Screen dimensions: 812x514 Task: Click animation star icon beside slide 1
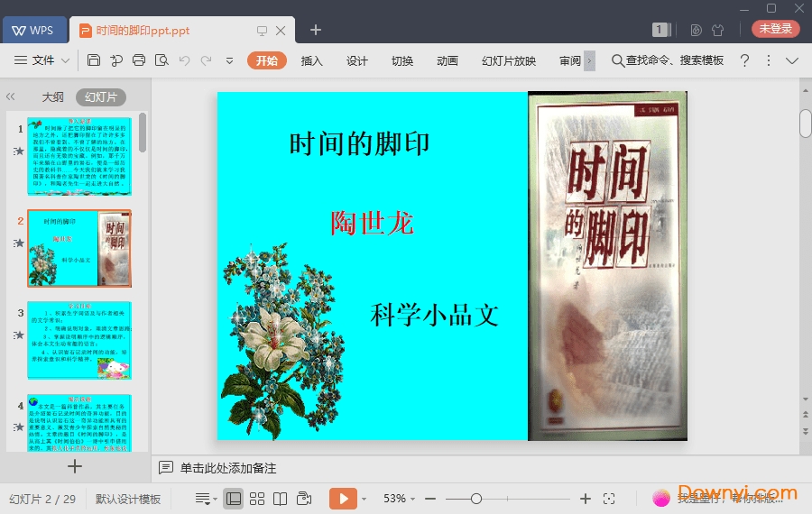point(19,151)
